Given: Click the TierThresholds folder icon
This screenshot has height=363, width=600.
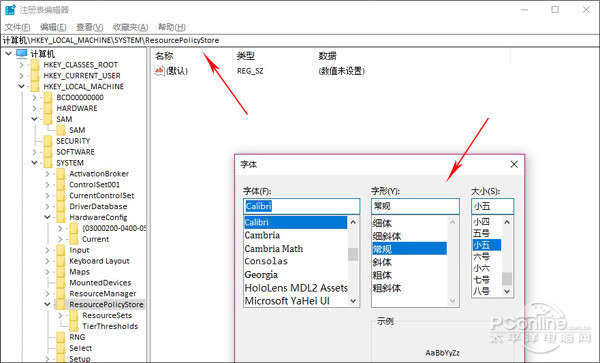Looking at the screenshot, I should (x=74, y=326).
